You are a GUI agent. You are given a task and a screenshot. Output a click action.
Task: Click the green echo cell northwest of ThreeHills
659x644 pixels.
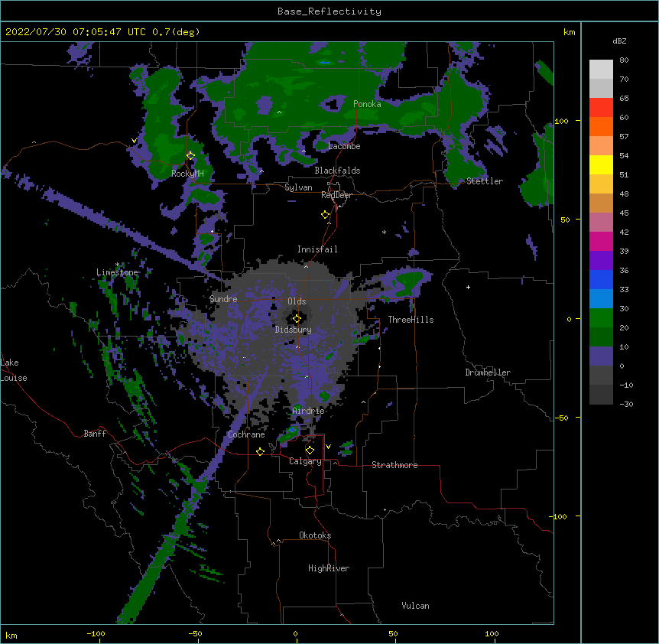407,281
